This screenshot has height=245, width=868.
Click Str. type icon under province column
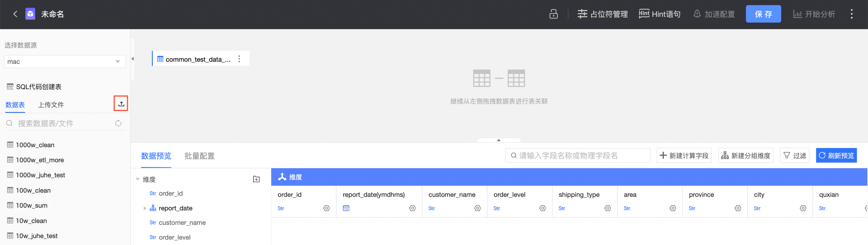point(692,209)
